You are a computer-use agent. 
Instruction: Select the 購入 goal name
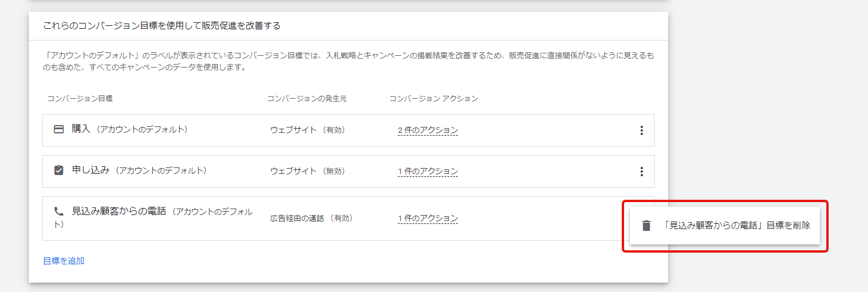[x=81, y=129]
